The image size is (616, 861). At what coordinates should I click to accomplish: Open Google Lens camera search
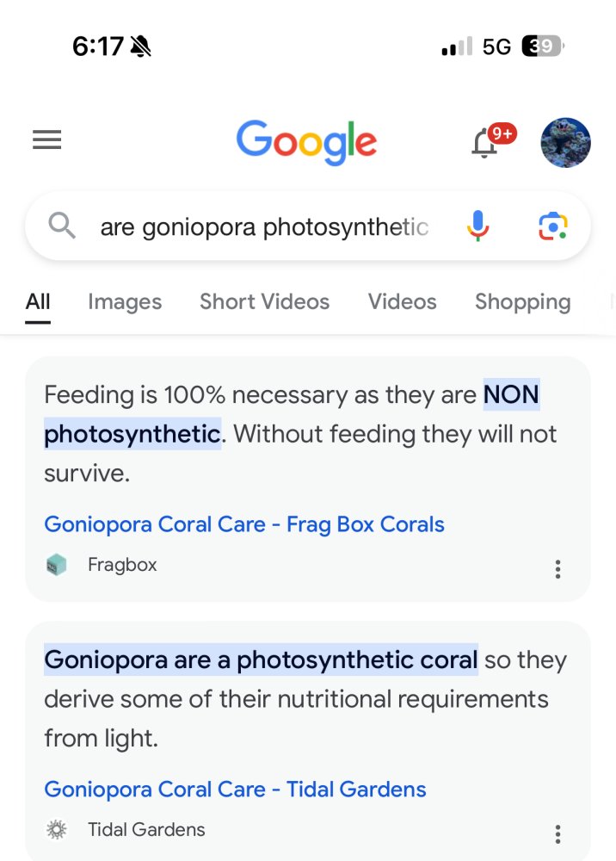(552, 226)
